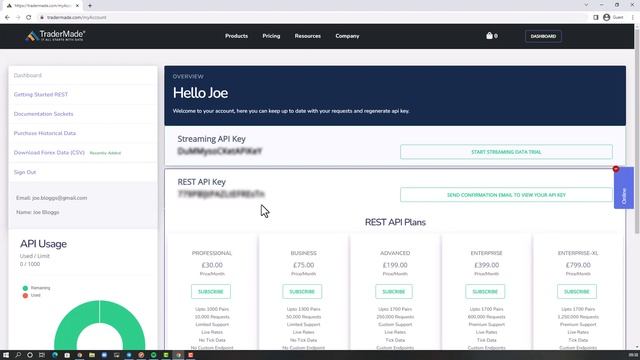This screenshot has height=360, width=640.
Task: Click the £399.00 Enterprise price
Action: click(487, 265)
